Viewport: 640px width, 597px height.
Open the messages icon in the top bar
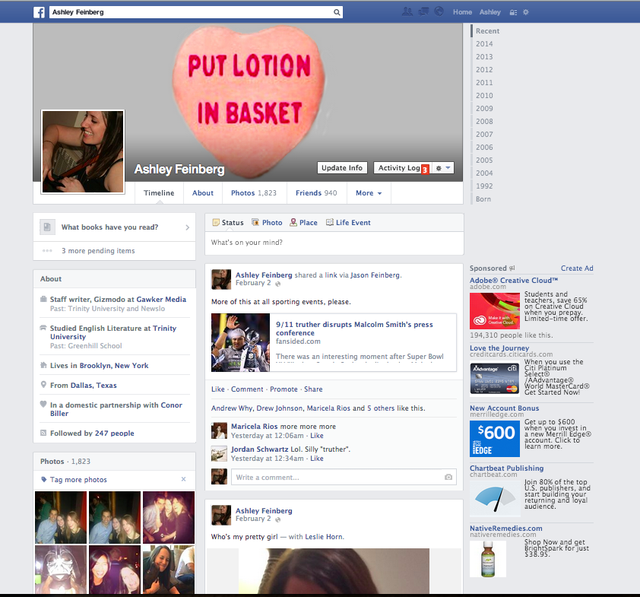tap(422, 12)
